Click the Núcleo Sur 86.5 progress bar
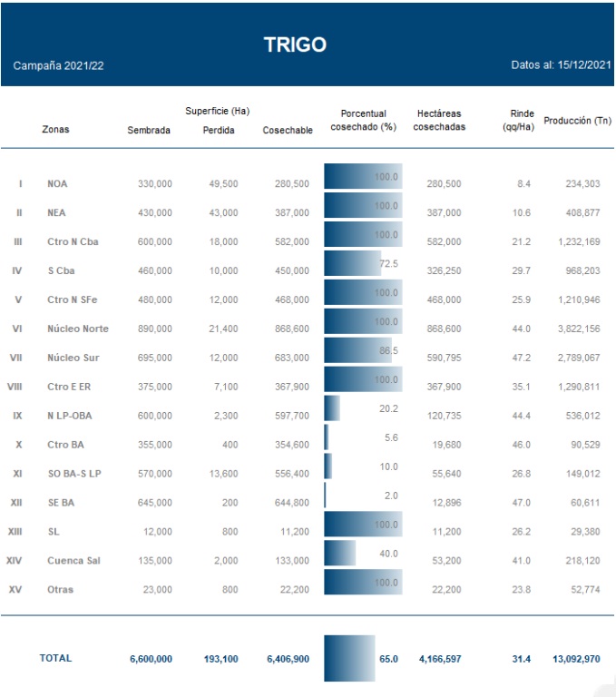 [x=358, y=351]
